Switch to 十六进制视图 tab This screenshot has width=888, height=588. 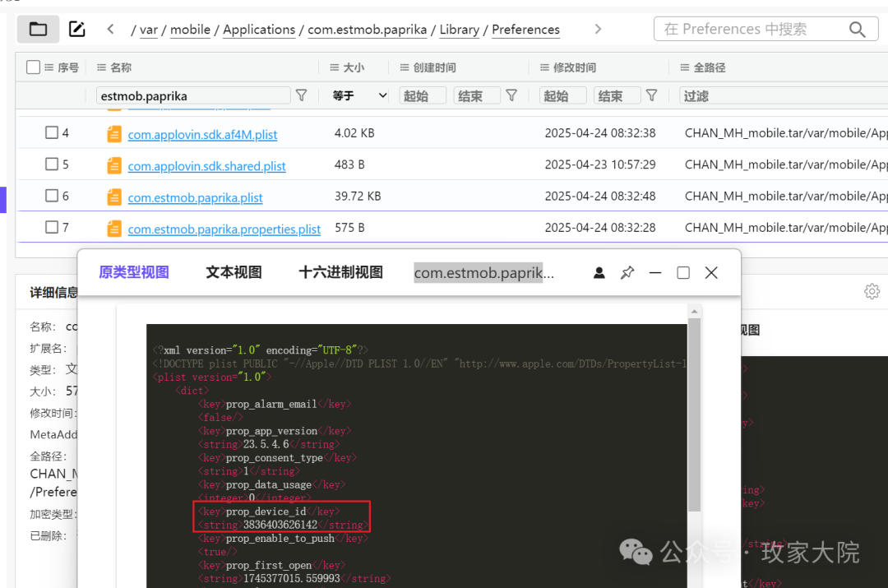point(341,272)
